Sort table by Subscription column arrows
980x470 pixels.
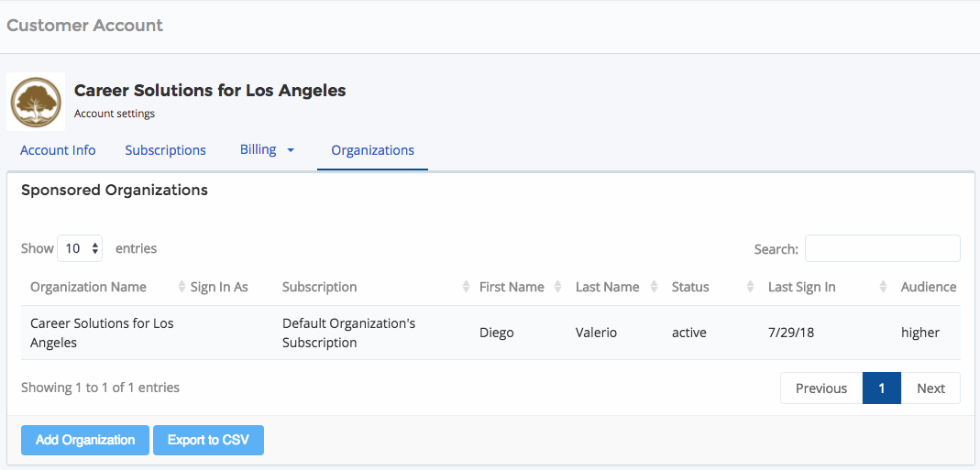pyautogui.click(x=466, y=287)
